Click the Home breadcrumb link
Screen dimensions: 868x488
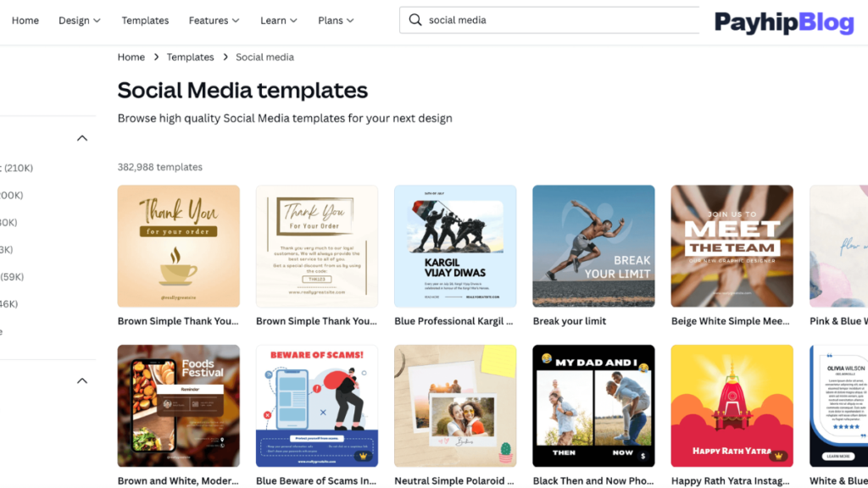(131, 57)
